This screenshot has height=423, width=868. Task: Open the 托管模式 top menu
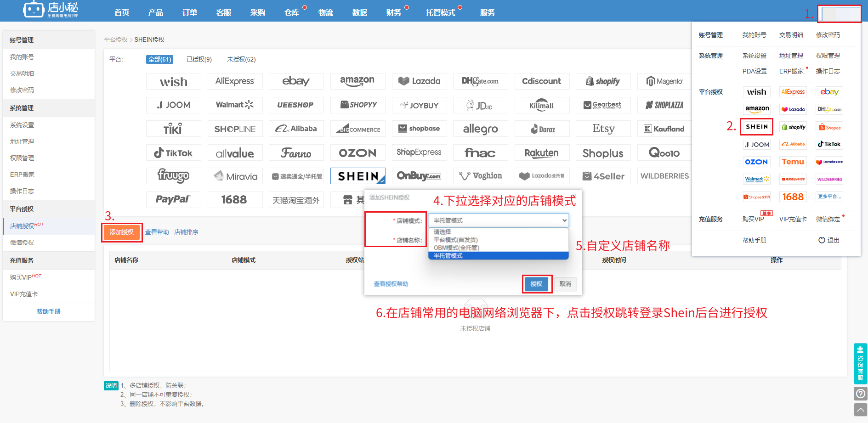[x=441, y=12]
